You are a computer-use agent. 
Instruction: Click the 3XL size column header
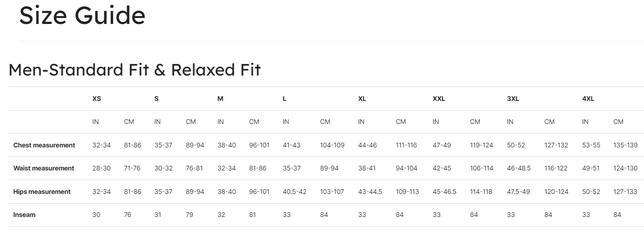click(513, 99)
